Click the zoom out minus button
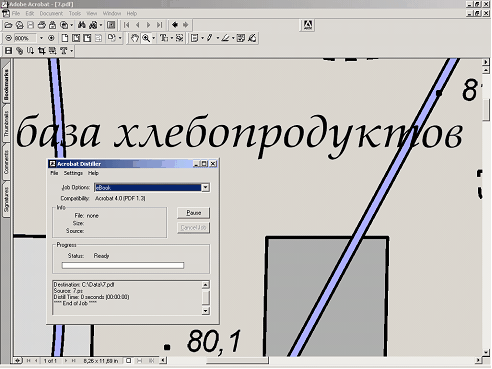This screenshot has width=492, height=369. click(8, 38)
